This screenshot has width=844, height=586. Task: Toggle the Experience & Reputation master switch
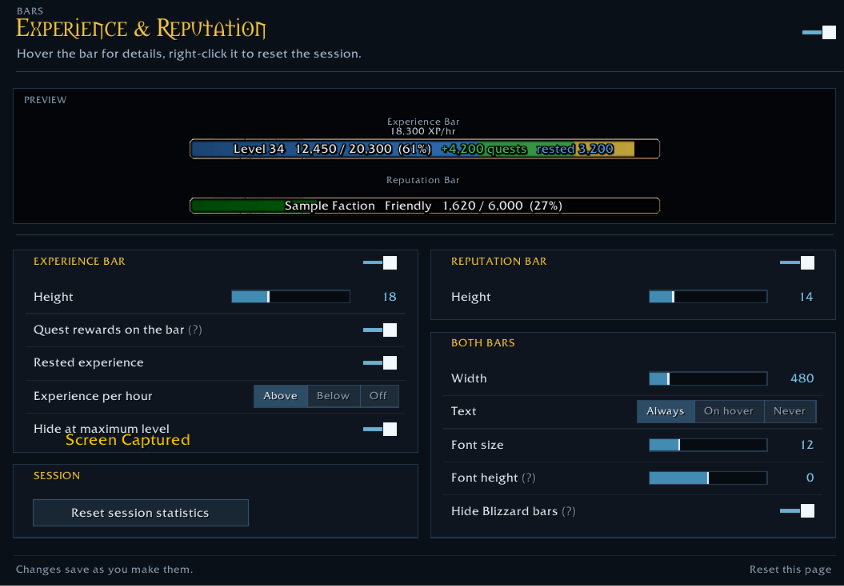(x=819, y=32)
